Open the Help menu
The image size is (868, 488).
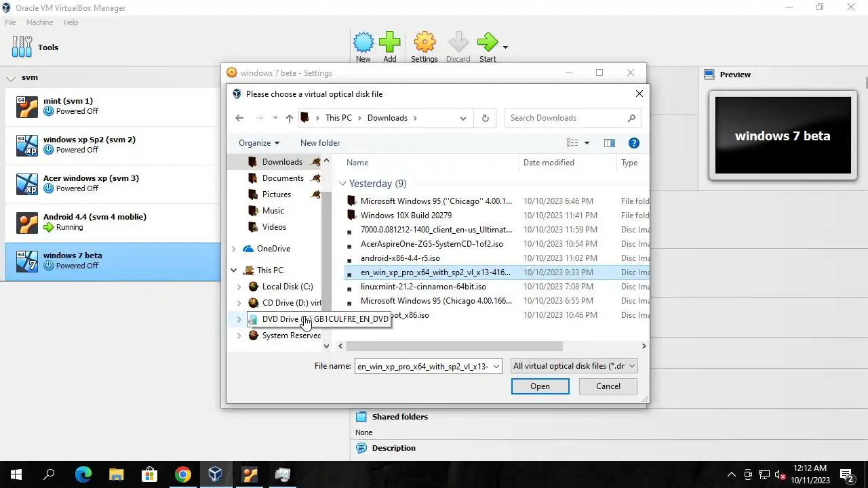[x=71, y=22]
